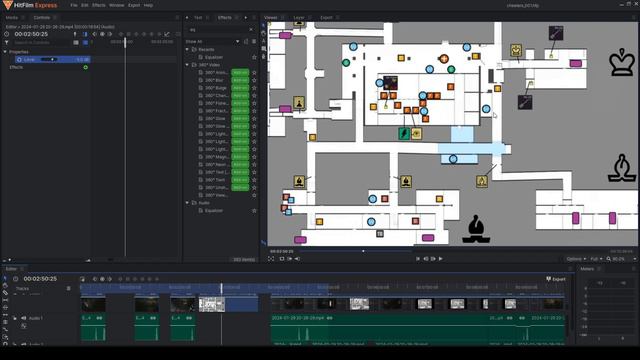Switch to the Layer tab
Image resolution: width=640 pixels, height=360 pixels.
tap(299, 18)
